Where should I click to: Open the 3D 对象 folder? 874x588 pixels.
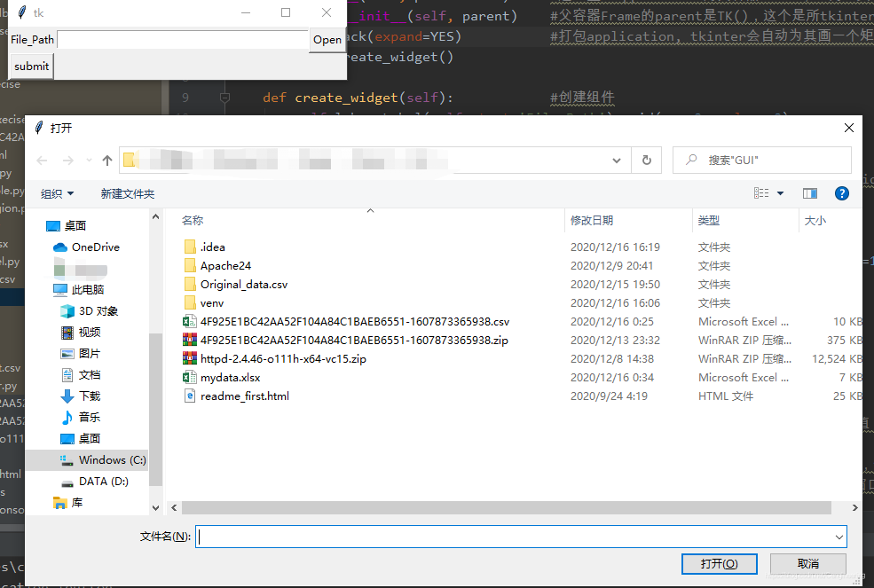coord(98,311)
